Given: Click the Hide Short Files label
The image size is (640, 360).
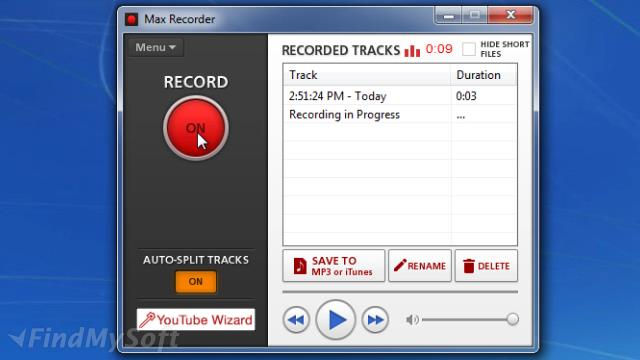Looking at the screenshot, I should point(504,49).
